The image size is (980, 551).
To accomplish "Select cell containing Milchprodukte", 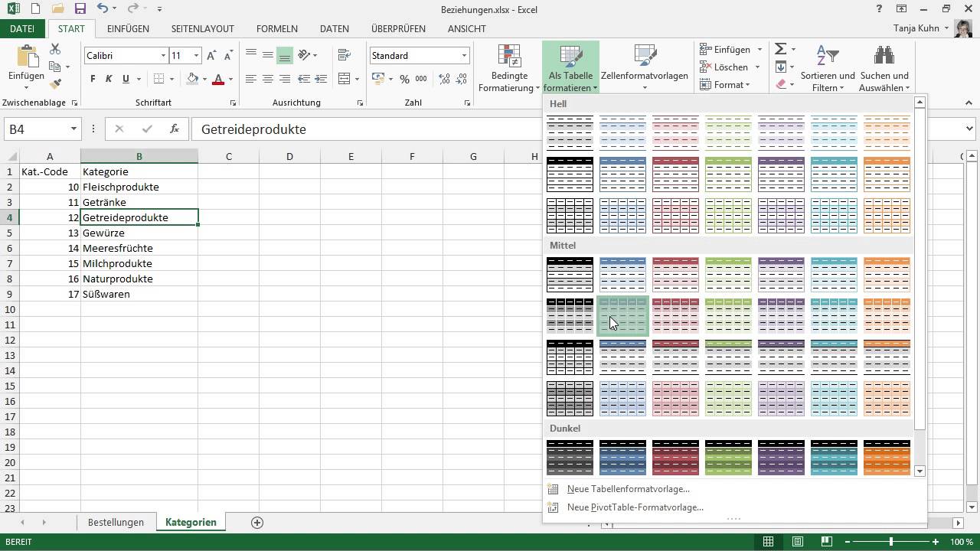I will click(139, 263).
